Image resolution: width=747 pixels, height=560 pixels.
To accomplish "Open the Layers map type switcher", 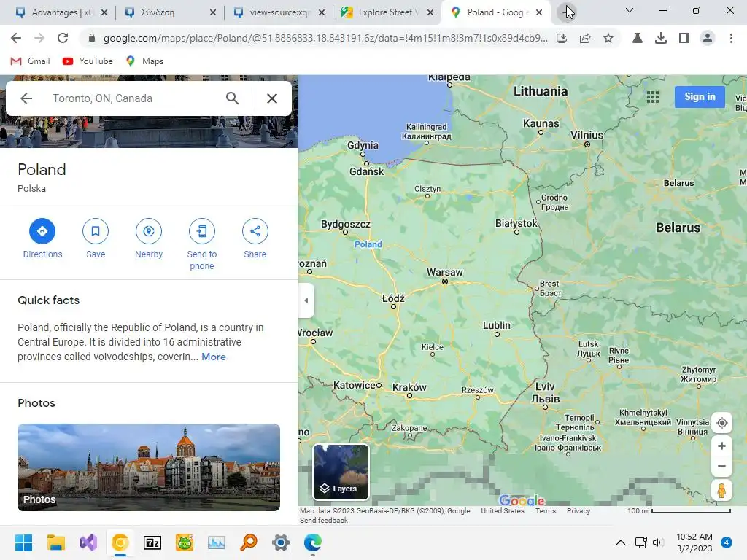I will pyautogui.click(x=341, y=472).
